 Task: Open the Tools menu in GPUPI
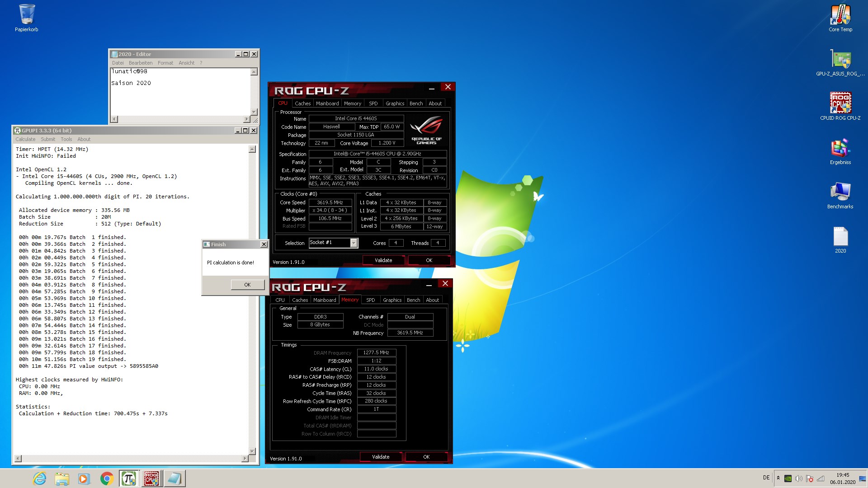coord(66,139)
